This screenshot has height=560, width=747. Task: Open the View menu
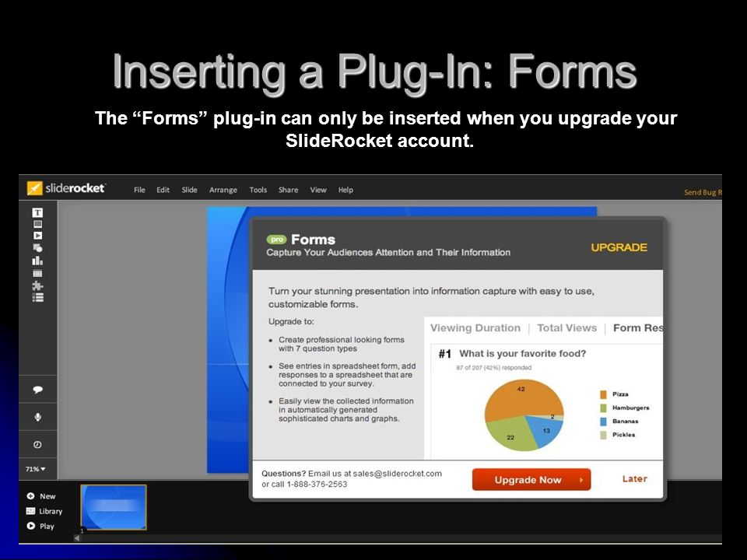tap(318, 190)
